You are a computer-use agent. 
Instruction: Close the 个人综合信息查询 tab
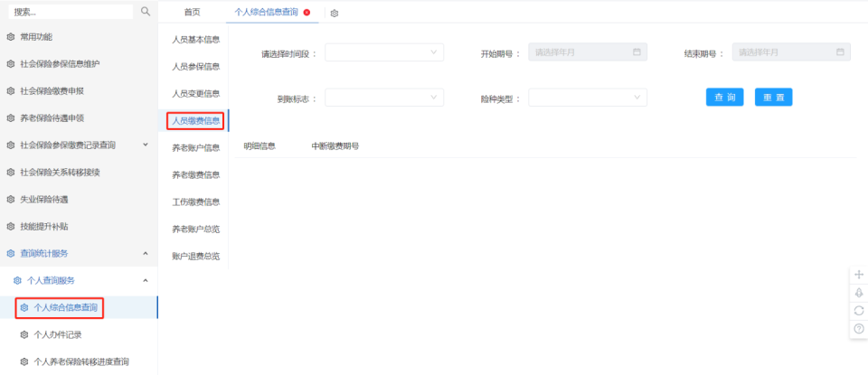click(x=307, y=12)
